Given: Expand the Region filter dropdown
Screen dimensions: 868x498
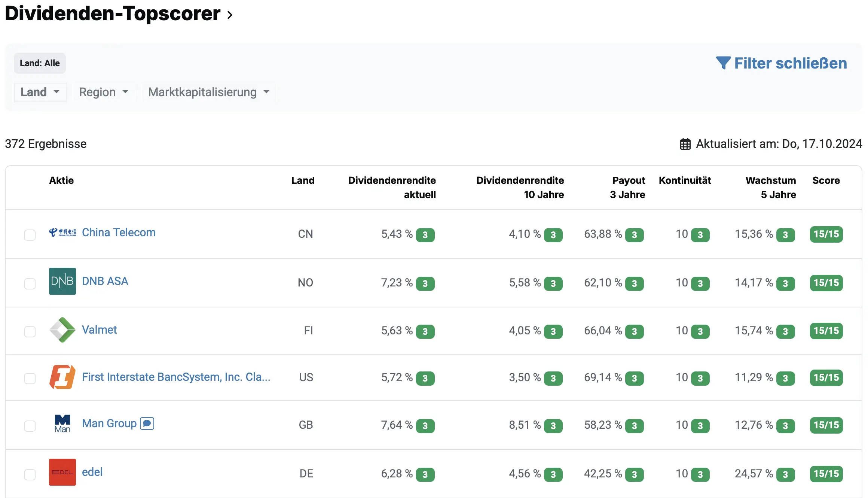Looking at the screenshot, I should (104, 92).
